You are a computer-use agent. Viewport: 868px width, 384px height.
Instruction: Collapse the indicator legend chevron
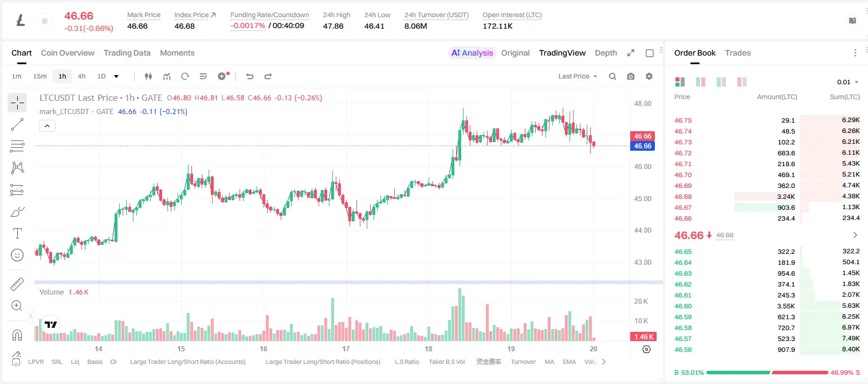point(47,126)
